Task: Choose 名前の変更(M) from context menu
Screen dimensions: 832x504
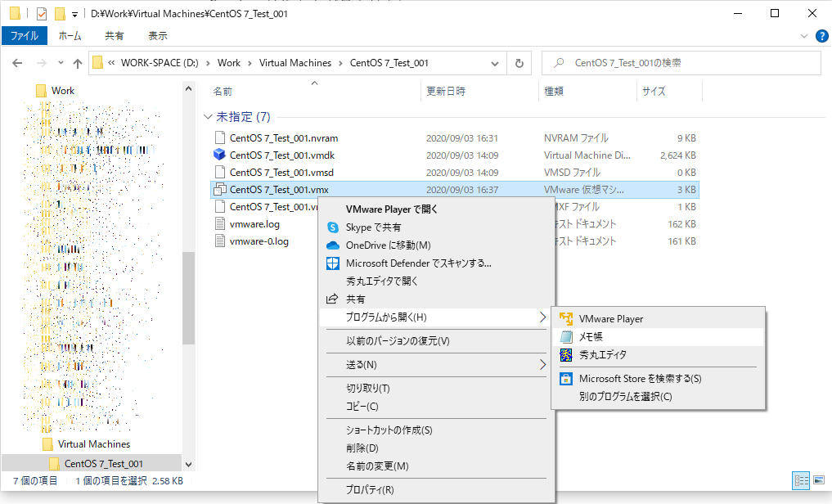Action: [377, 466]
